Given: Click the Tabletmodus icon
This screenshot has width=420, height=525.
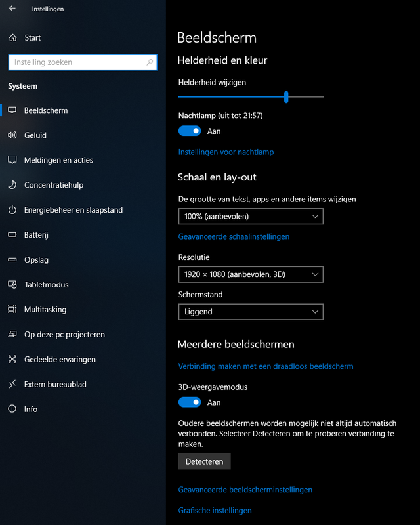Looking at the screenshot, I should [12, 284].
